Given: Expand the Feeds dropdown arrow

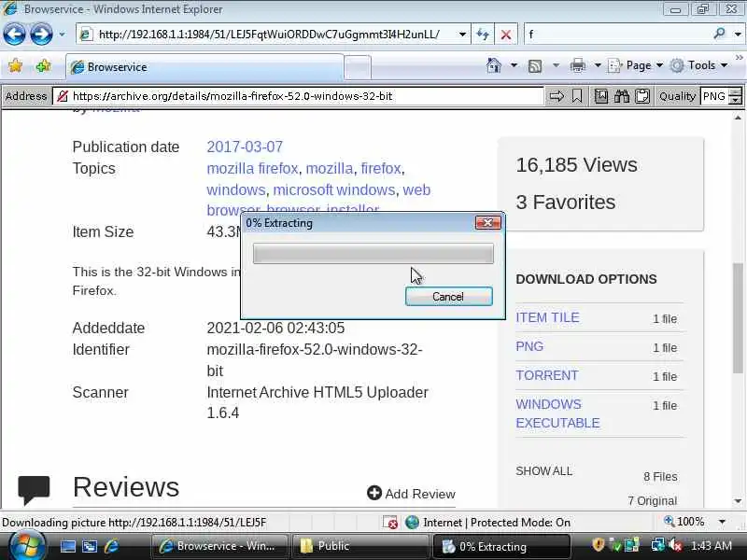Looking at the screenshot, I should tap(556, 65).
